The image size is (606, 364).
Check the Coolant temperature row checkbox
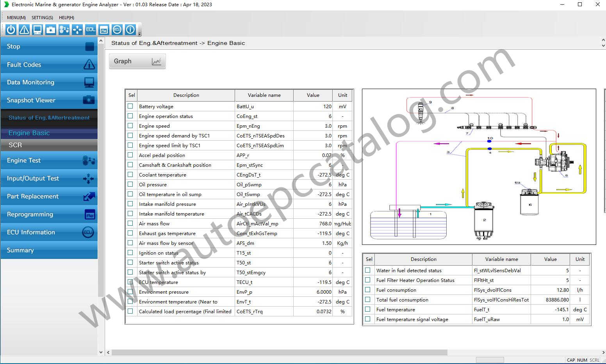(130, 175)
